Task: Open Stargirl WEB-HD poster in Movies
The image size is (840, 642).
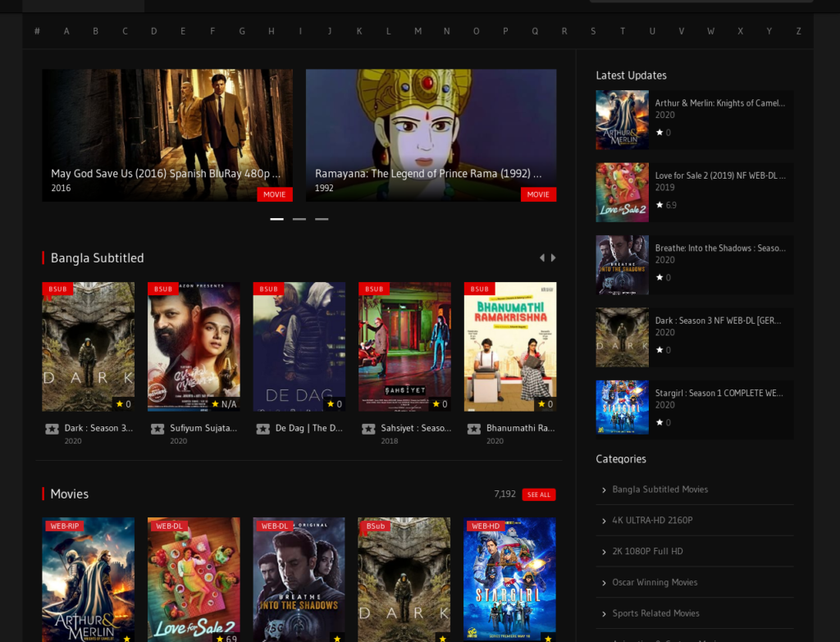Action: 509,580
